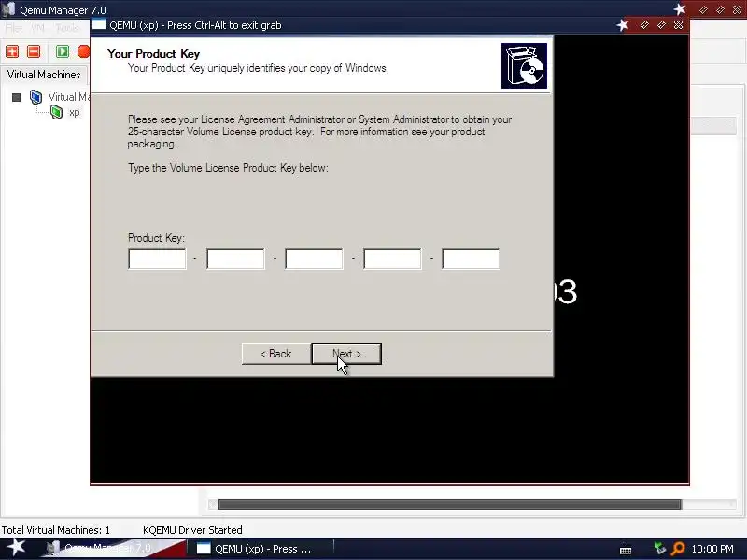Focus the third Product Key field

pos(314,259)
